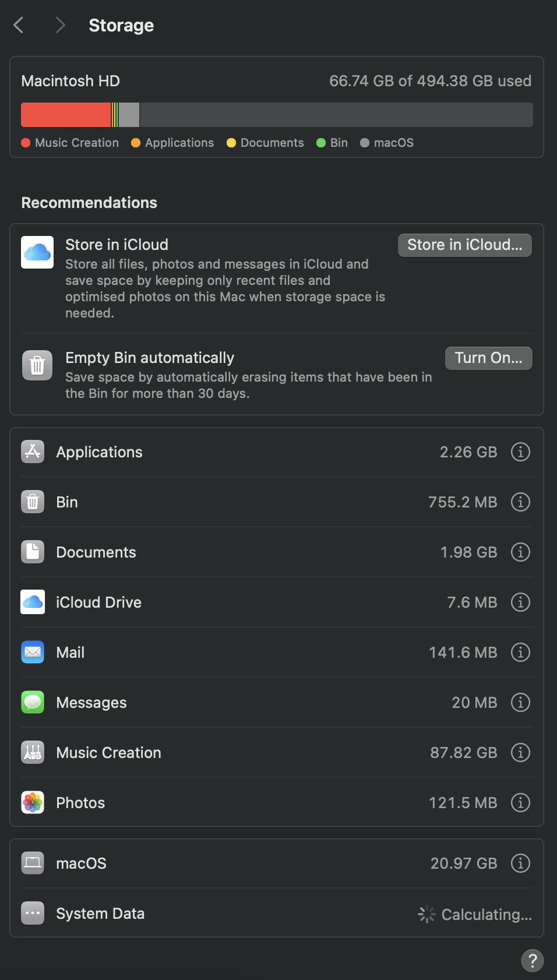557x980 pixels.
Task: Click the Photos flower icon
Action: tap(33, 802)
